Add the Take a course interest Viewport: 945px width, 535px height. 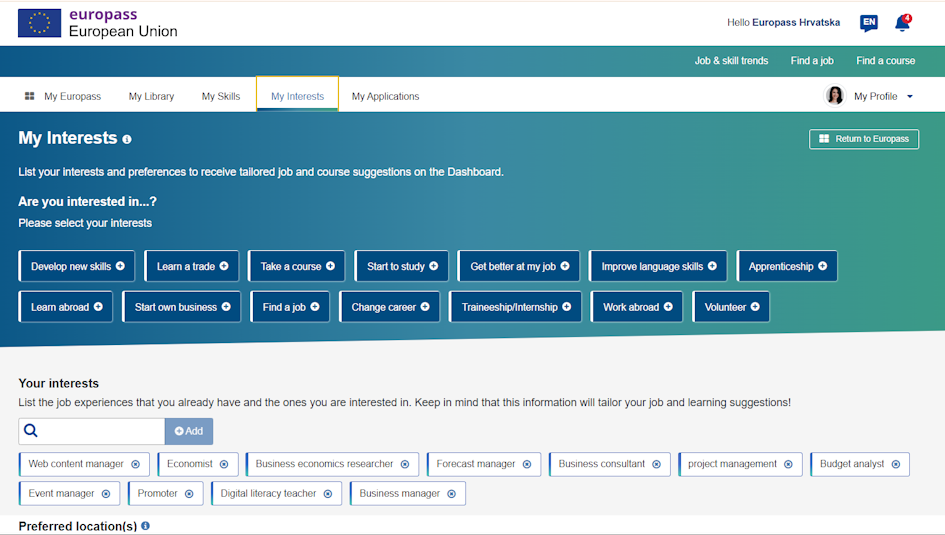coord(297,266)
